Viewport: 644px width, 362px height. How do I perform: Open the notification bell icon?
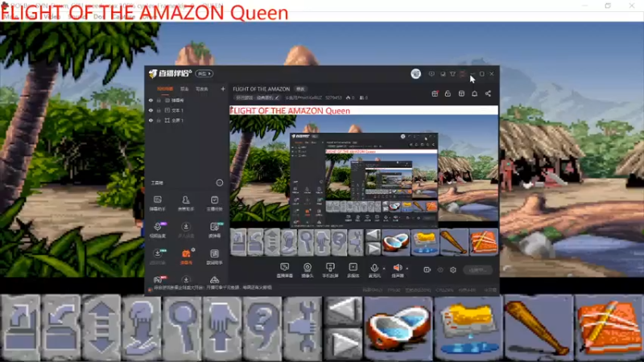point(474,93)
